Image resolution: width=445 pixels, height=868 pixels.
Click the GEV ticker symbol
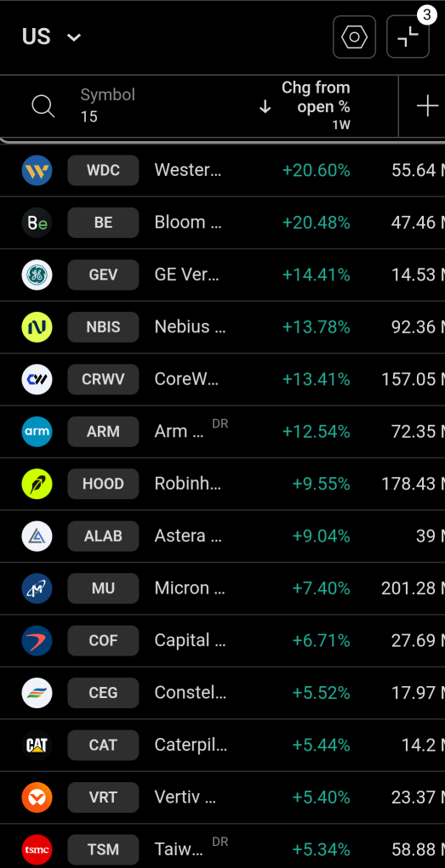(x=103, y=275)
